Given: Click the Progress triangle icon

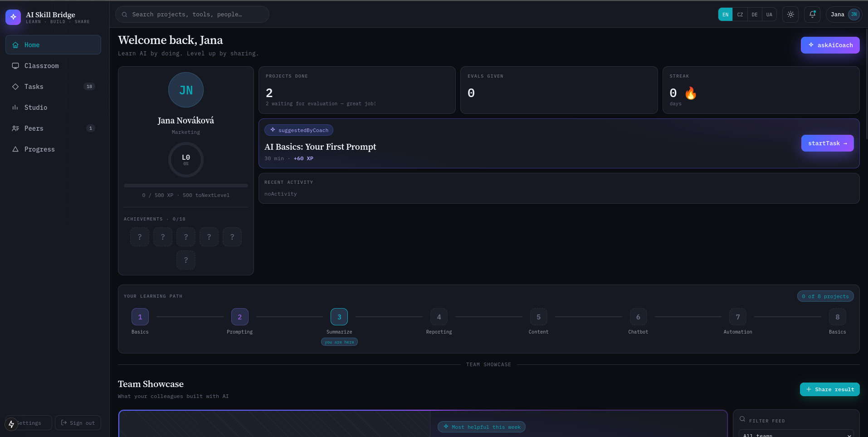Looking at the screenshot, I should click(x=15, y=149).
